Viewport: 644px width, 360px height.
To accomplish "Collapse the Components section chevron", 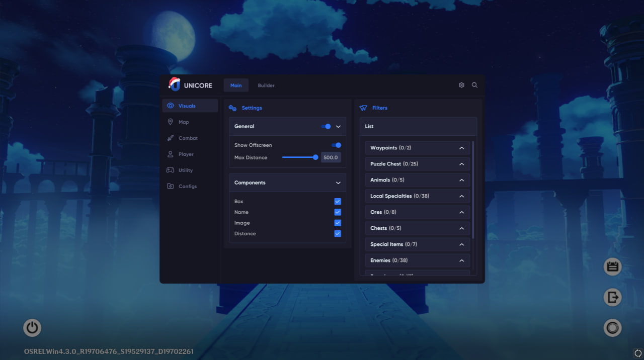I will click(x=338, y=183).
